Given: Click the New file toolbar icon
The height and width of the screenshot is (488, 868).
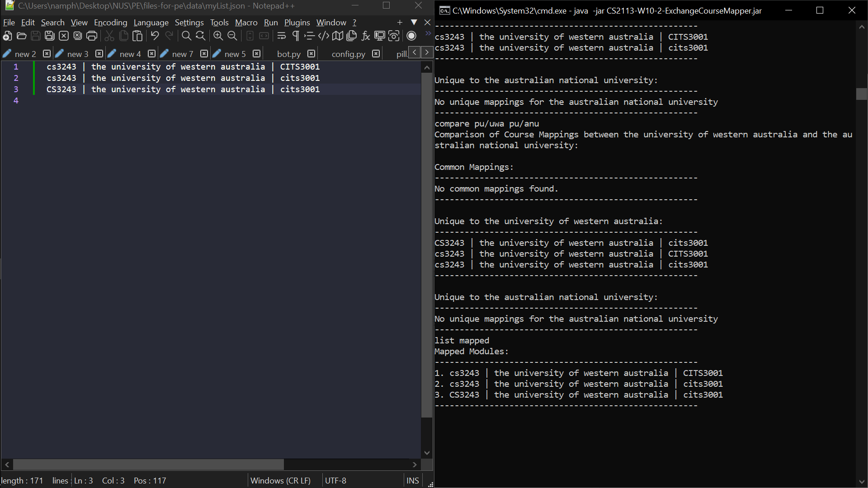Looking at the screenshot, I should 7,36.
